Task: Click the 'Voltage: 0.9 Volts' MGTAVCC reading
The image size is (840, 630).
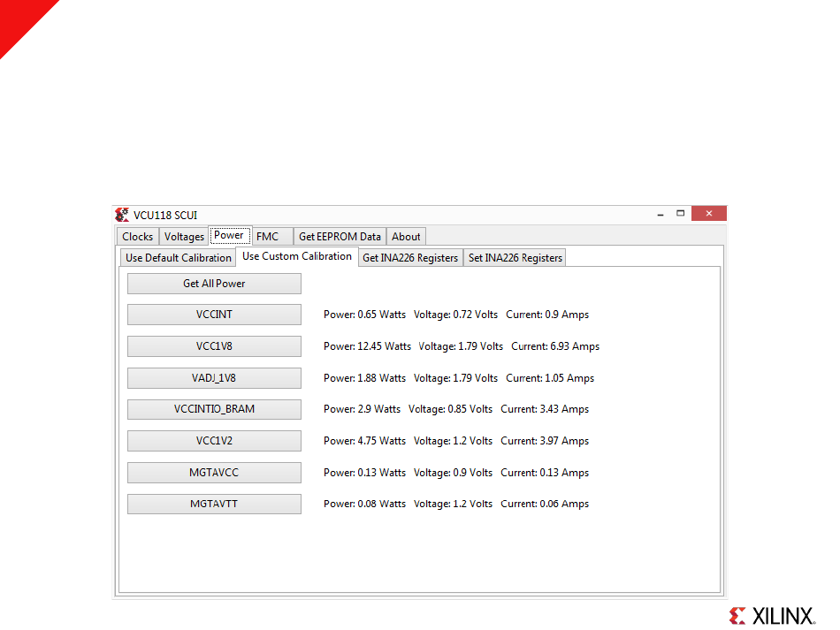Action: tap(453, 473)
